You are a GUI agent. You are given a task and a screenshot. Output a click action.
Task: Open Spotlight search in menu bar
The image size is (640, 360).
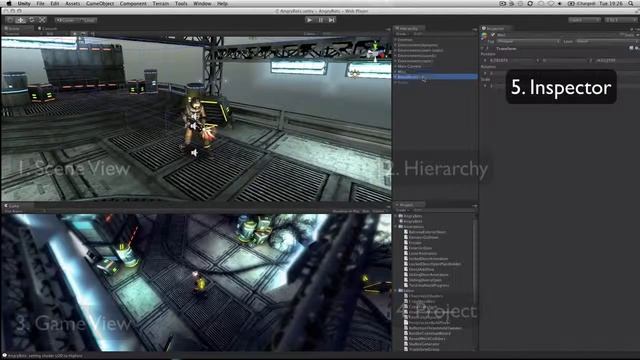tap(631, 3)
